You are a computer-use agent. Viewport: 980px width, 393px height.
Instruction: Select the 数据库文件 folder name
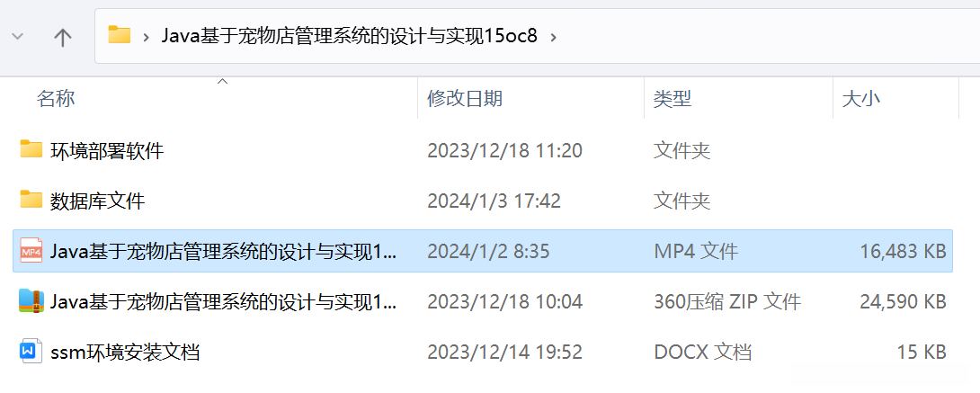click(97, 201)
